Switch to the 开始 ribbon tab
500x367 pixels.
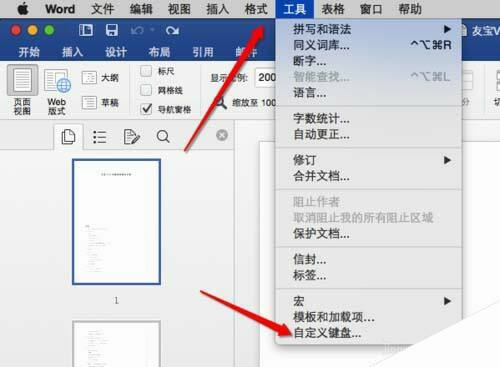point(29,52)
